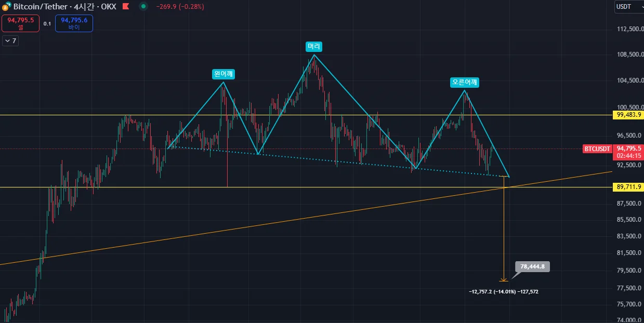Click the 0.1 spread value between sell and buy
644x323 pixels.
47,24
